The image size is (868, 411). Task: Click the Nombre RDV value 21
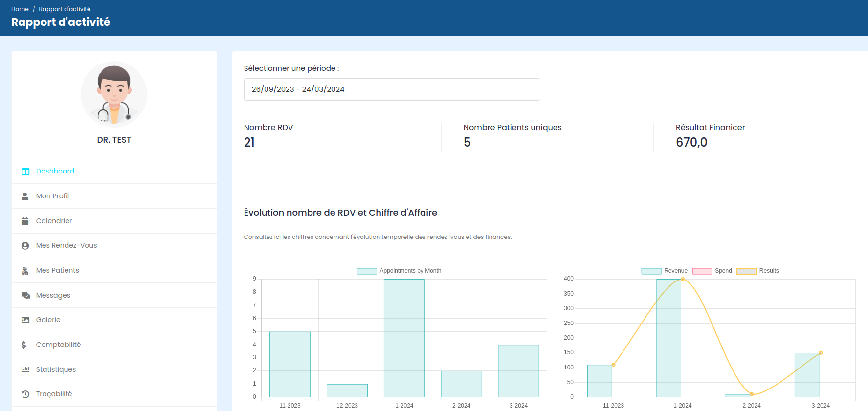[249, 142]
